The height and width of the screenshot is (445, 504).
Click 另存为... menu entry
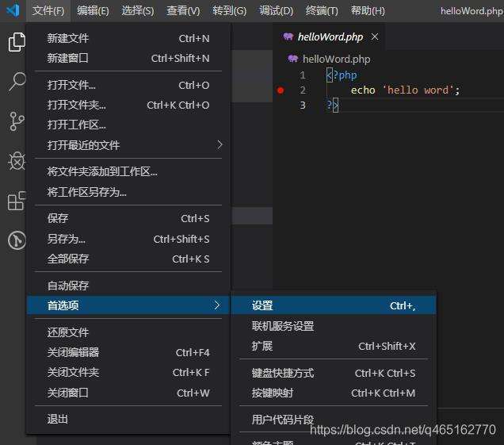point(128,239)
